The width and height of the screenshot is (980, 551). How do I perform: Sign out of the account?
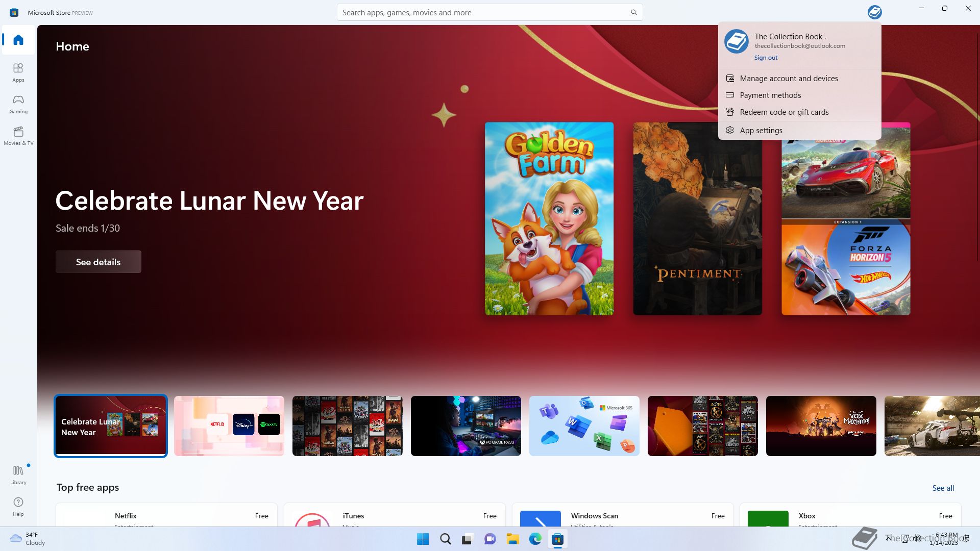point(766,58)
